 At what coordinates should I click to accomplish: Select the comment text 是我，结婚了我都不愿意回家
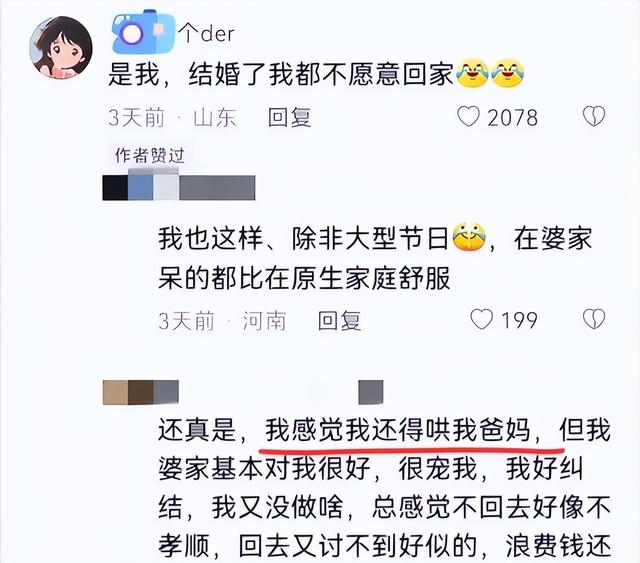click(x=281, y=75)
